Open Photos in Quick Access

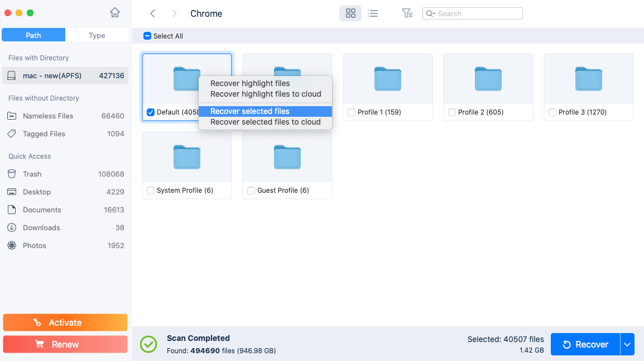click(65, 245)
